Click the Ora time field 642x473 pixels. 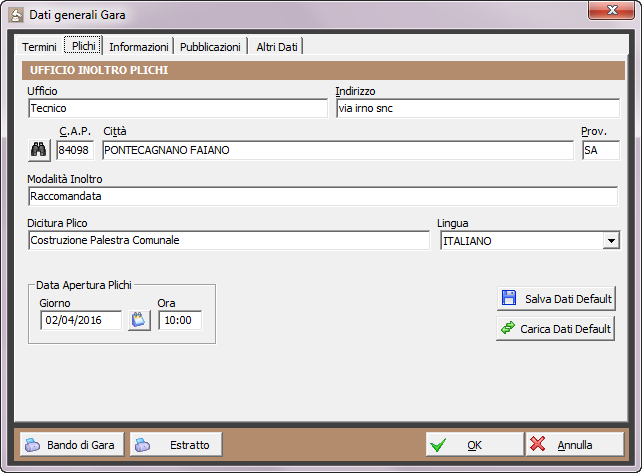[179, 320]
